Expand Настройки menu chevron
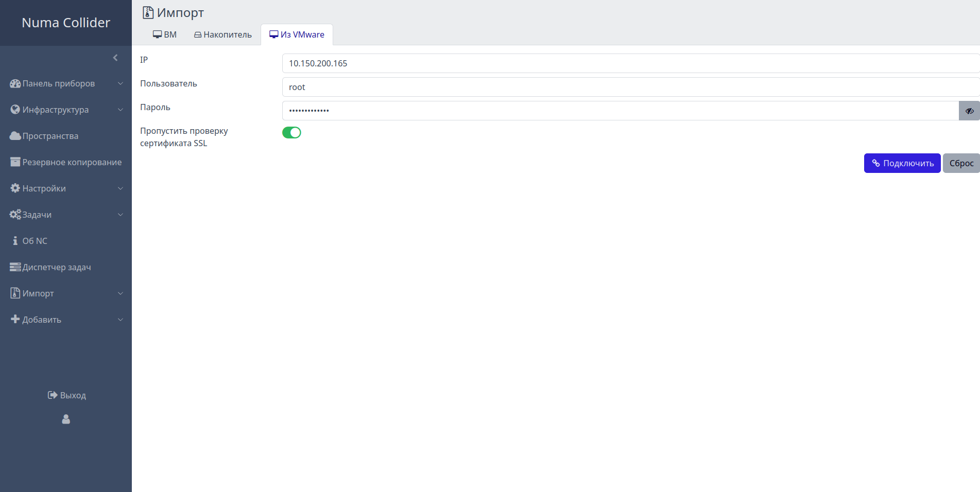The image size is (980, 492). pos(121,188)
